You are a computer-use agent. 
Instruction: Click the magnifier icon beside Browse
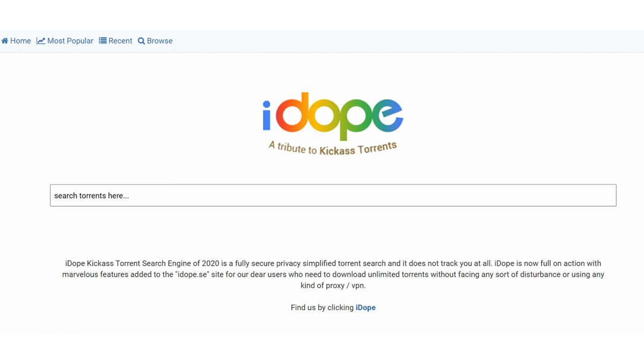[141, 41]
